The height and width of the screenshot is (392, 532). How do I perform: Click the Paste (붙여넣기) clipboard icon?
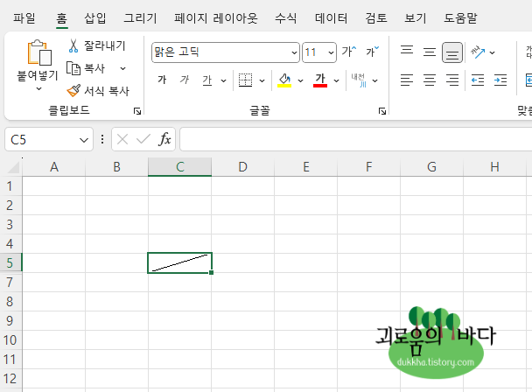click(38, 52)
